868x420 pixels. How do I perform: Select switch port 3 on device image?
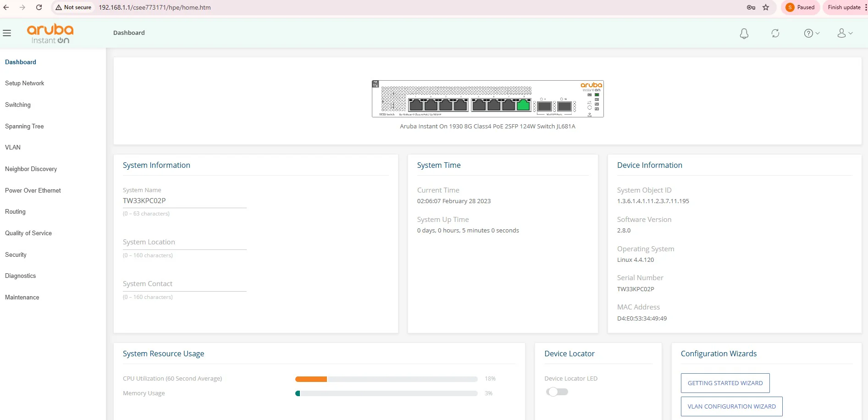pos(446,105)
